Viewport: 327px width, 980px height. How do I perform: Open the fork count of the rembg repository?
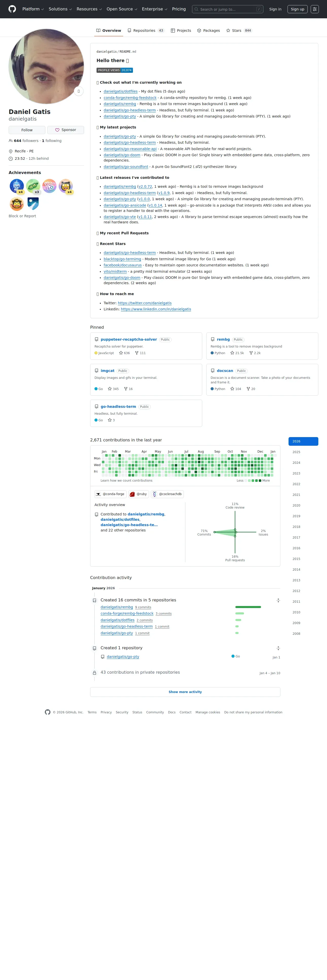pos(255,353)
